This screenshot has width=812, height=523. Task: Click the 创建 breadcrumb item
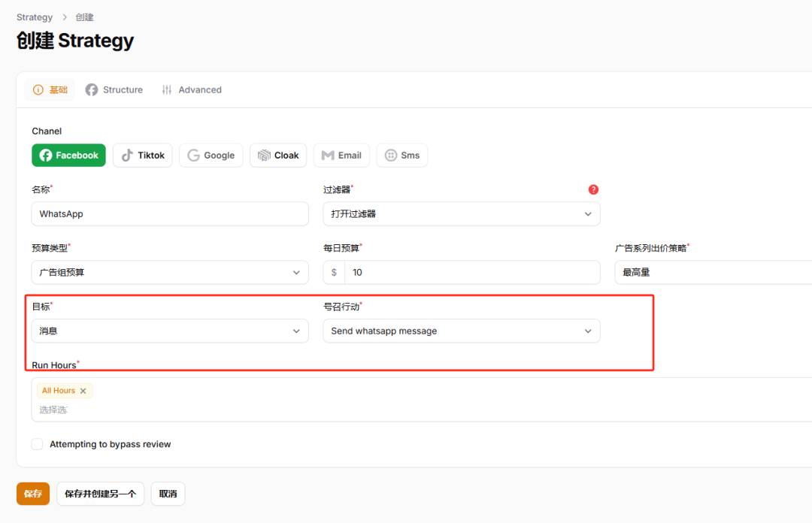(x=84, y=17)
